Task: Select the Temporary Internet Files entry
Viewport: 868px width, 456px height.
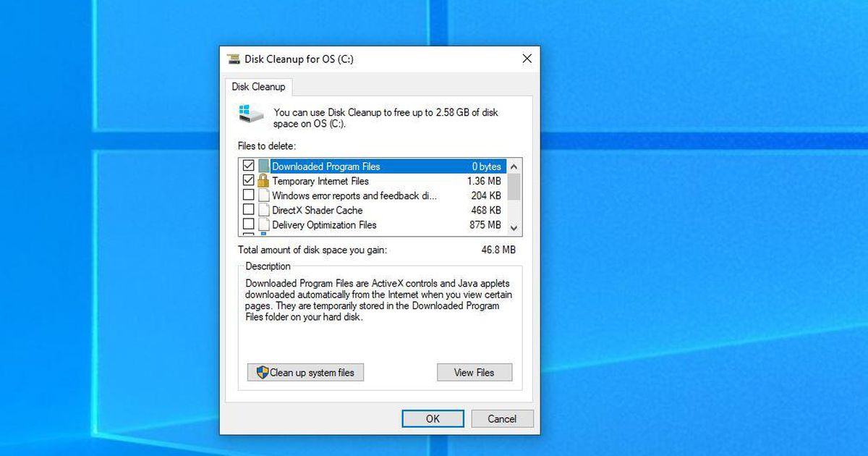Action: coord(320,181)
